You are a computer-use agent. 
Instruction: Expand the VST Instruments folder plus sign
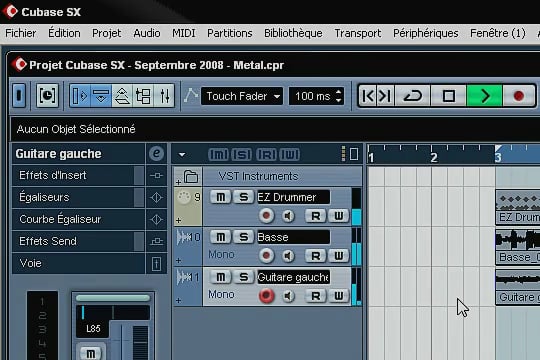pyautogui.click(x=178, y=182)
